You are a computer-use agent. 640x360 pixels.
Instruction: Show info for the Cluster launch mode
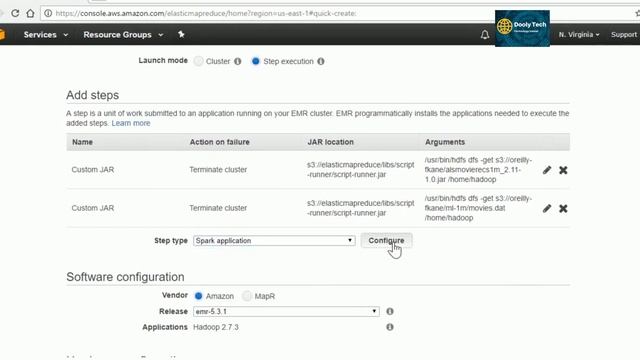(238, 61)
